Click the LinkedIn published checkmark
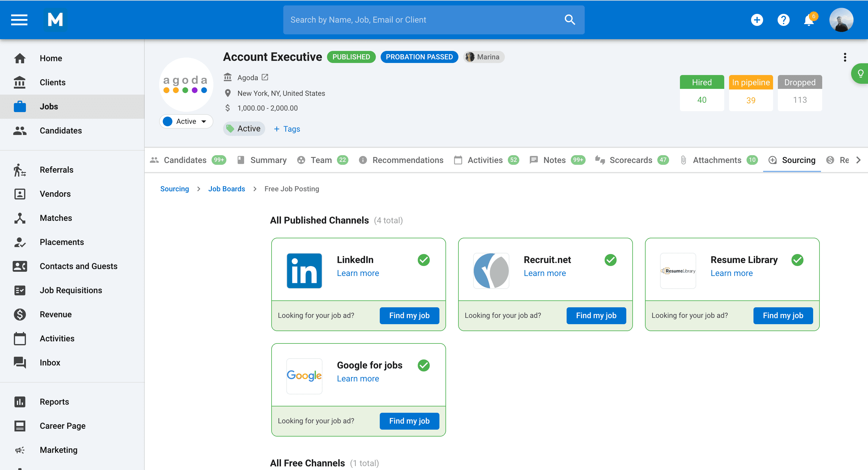 423,260
